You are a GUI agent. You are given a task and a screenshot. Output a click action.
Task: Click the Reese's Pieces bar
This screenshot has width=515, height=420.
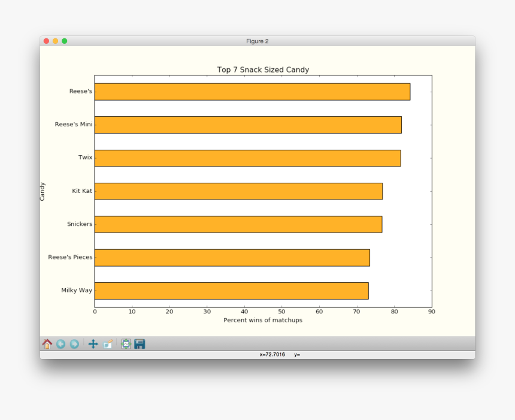point(232,258)
